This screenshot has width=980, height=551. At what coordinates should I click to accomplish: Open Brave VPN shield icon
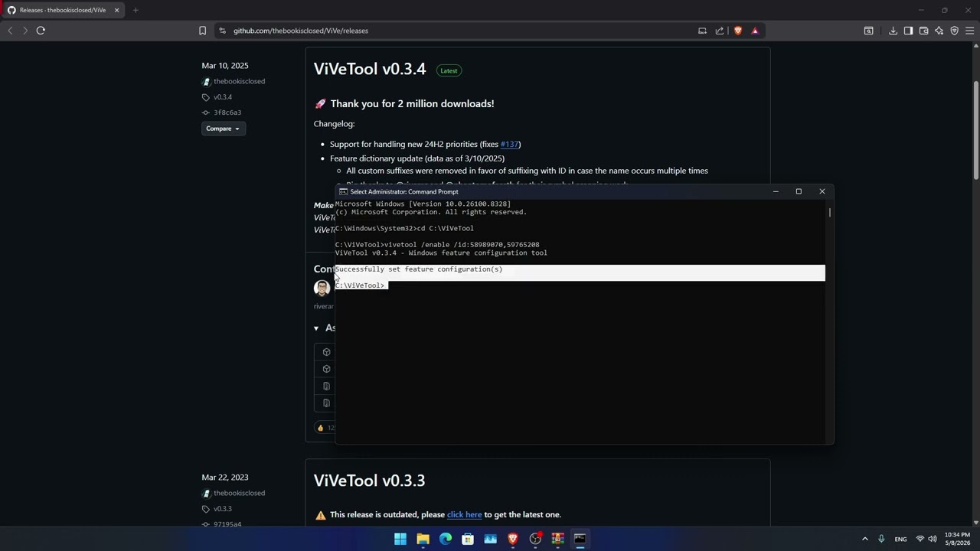954,31
